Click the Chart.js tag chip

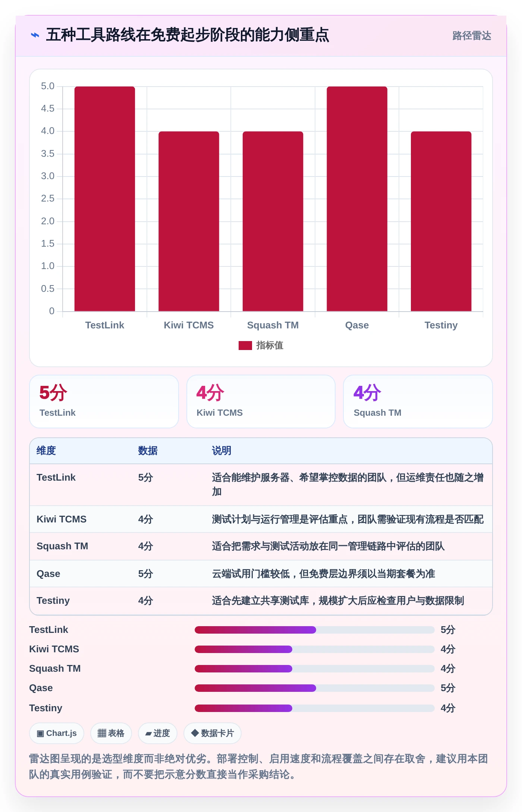pos(57,733)
